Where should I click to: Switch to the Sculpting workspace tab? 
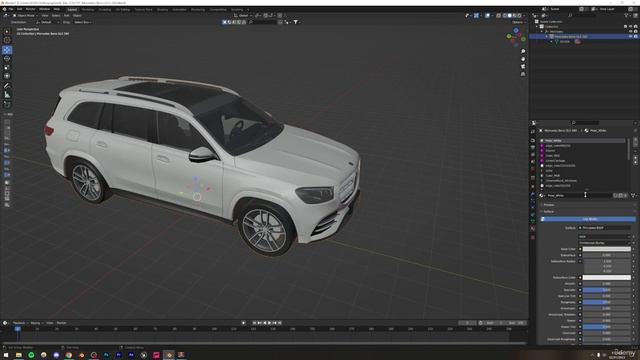tap(105, 9)
